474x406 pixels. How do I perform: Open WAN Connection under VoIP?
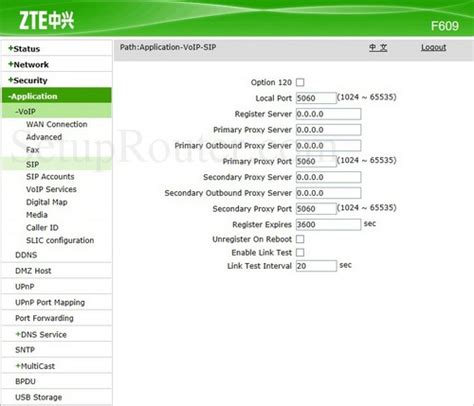(x=57, y=124)
